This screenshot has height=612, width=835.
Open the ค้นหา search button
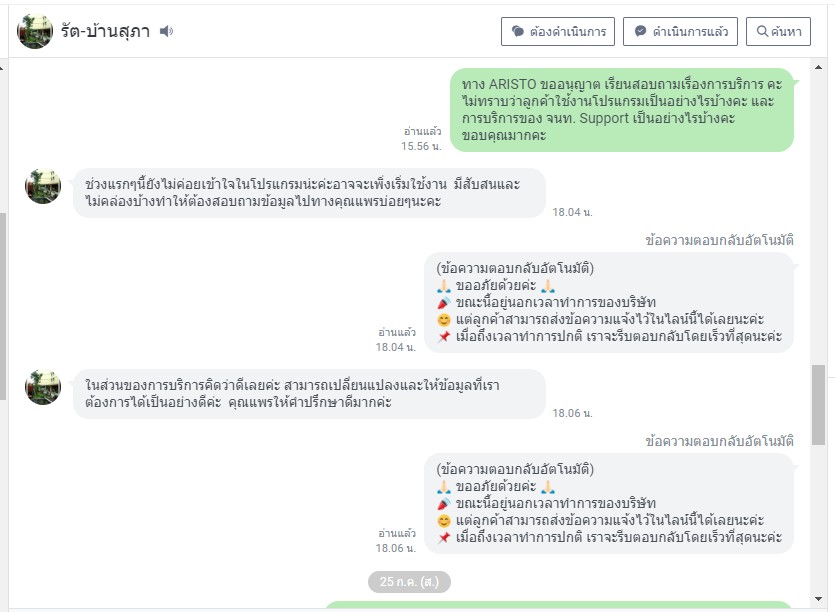click(778, 31)
